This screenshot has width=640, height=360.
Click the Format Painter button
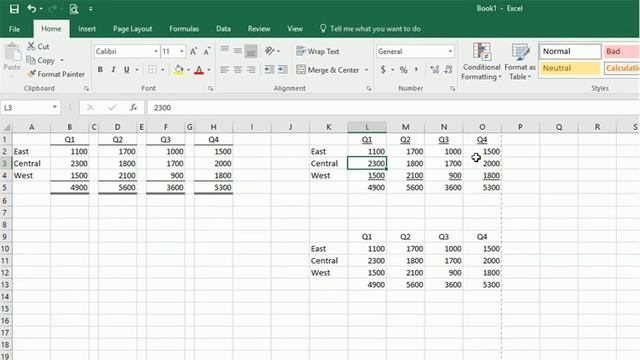pos(56,74)
